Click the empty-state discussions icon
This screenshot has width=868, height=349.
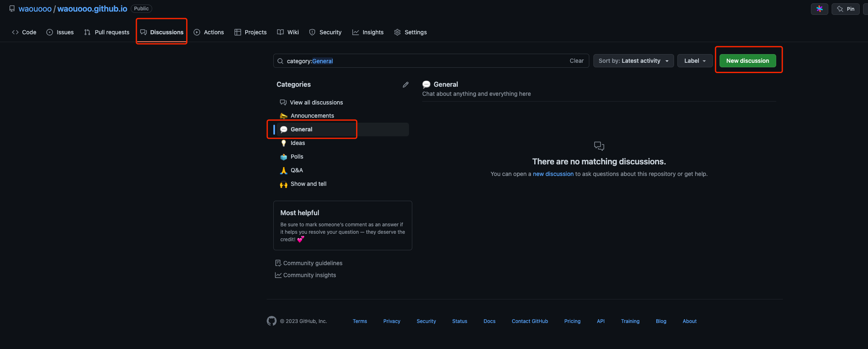(x=599, y=146)
